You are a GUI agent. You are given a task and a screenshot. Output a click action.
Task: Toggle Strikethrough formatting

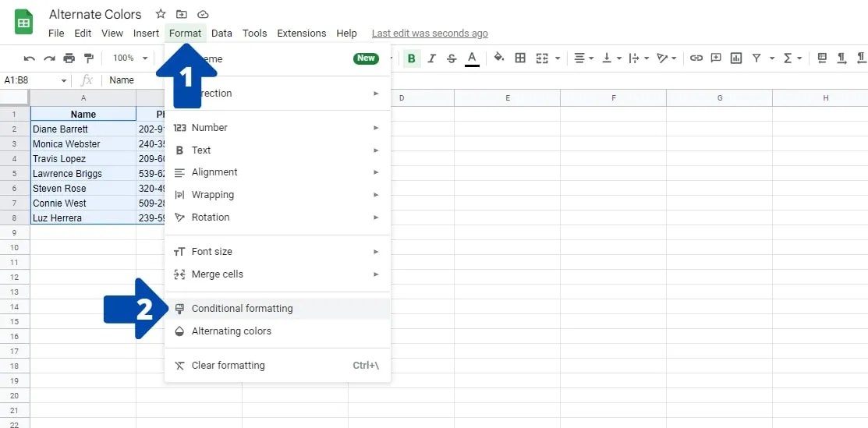452,58
